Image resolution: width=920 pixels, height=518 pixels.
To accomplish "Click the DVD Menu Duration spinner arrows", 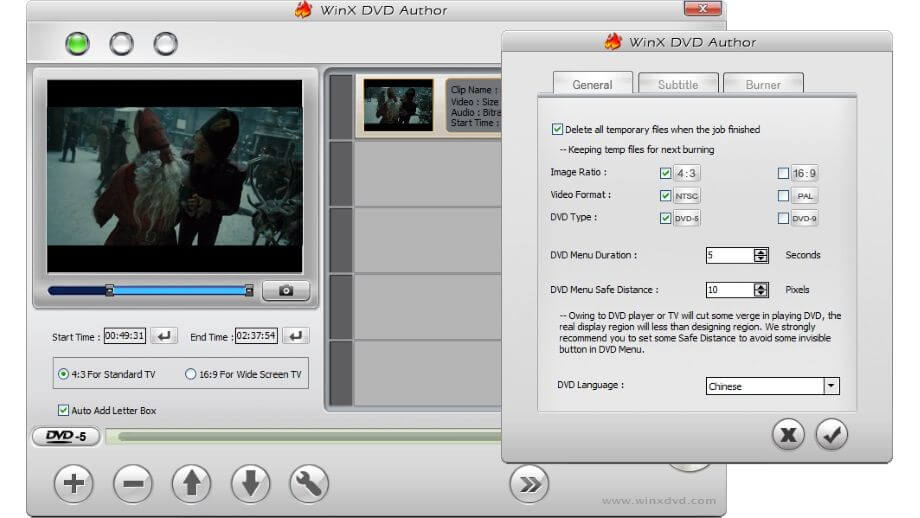I will 761,255.
